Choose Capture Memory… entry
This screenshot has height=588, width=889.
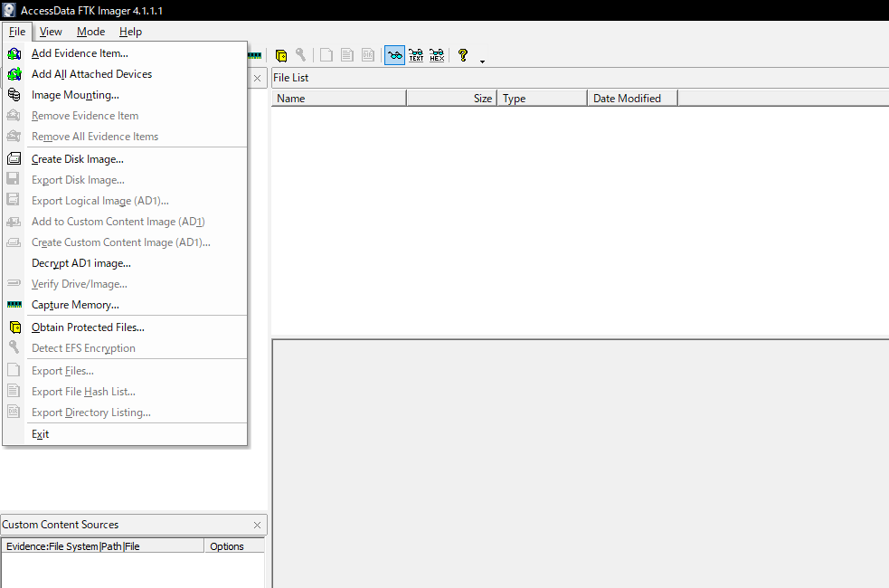(126, 305)
